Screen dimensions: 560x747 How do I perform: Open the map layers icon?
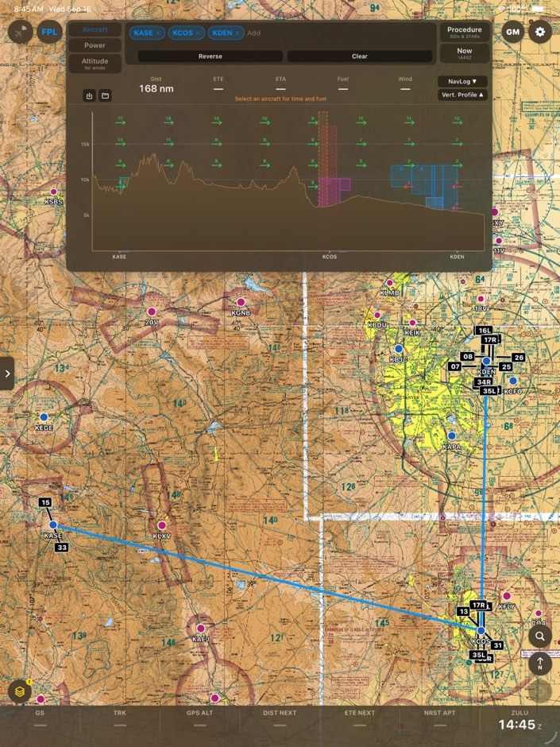point(20,691)
